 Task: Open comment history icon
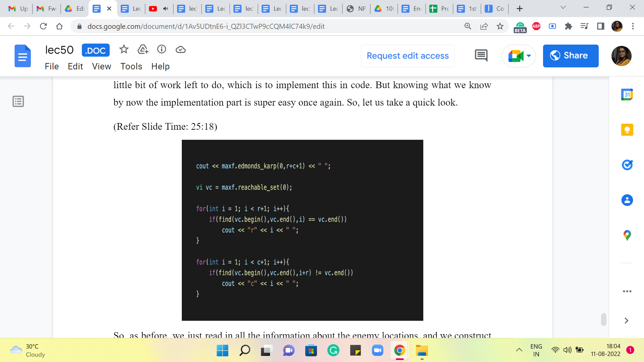pos(481,56)
